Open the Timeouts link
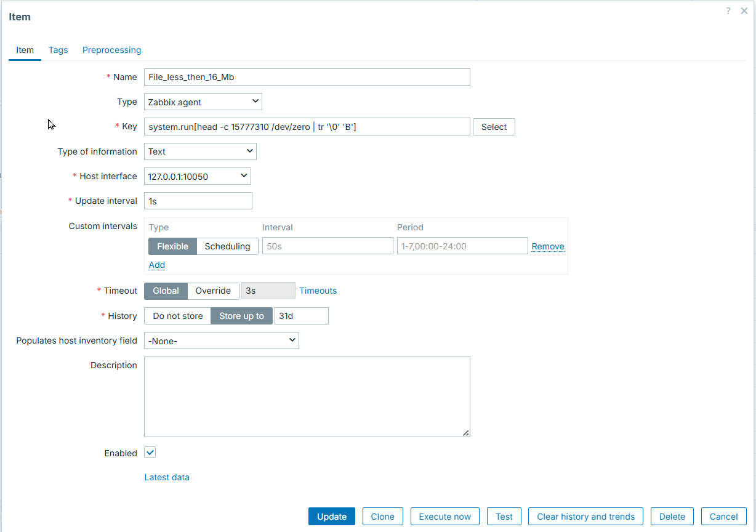 pos(318,291)
